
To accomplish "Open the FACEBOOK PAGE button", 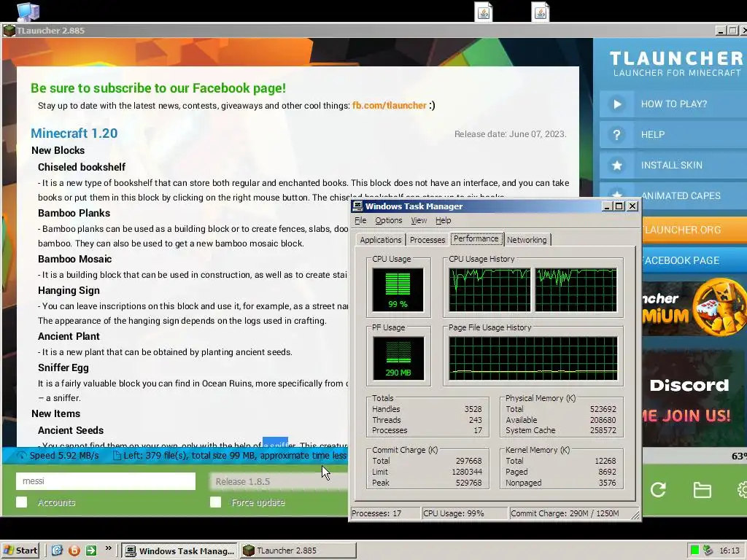I will (x=694, y=260).
